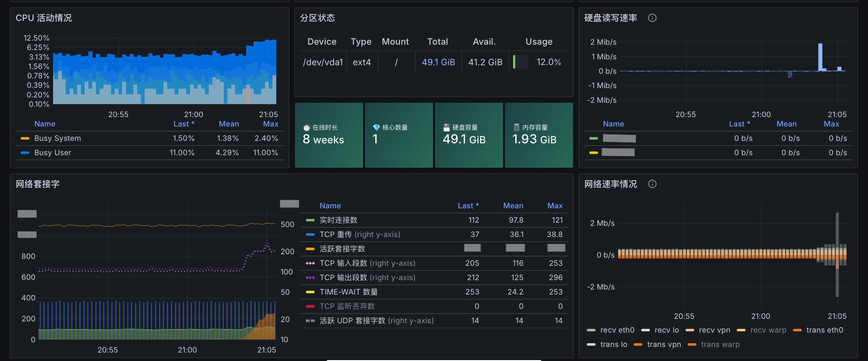Sort 网络套接字 legend by Name column

(330, 206)
